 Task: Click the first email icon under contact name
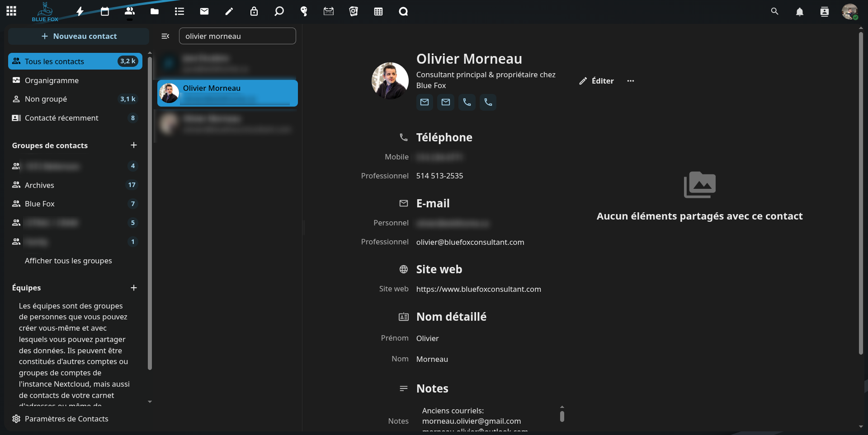click(424, 102)
